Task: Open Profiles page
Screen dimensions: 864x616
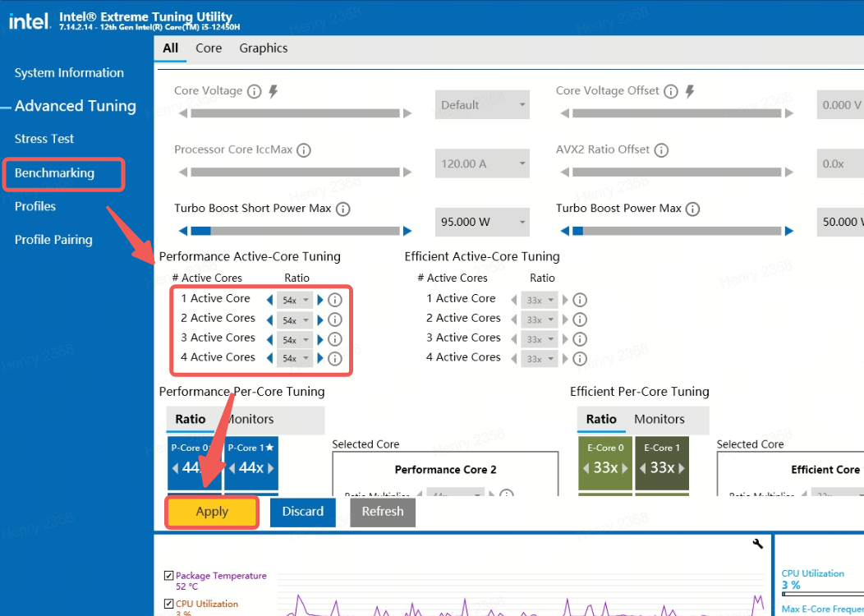Action: [35, 206]
